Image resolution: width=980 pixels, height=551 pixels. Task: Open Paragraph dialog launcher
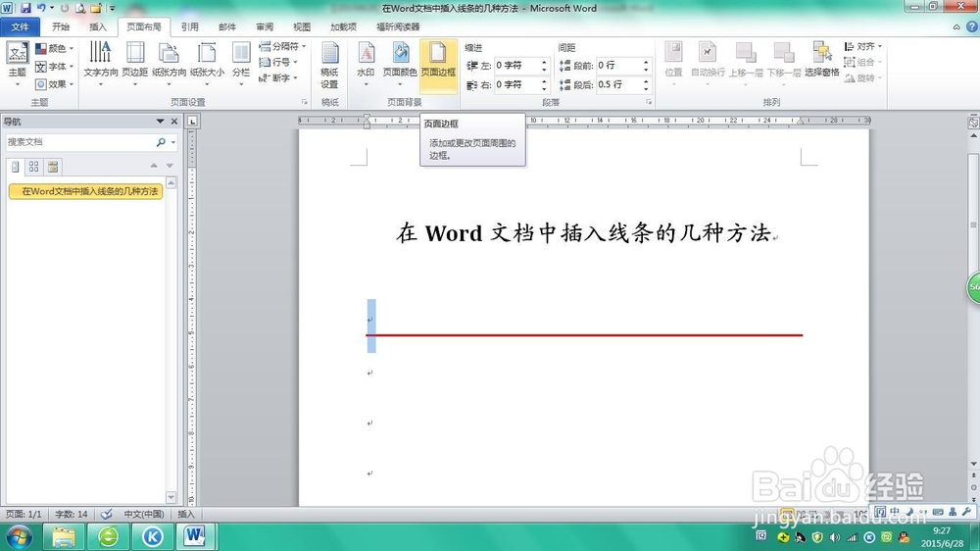point(649,101)
